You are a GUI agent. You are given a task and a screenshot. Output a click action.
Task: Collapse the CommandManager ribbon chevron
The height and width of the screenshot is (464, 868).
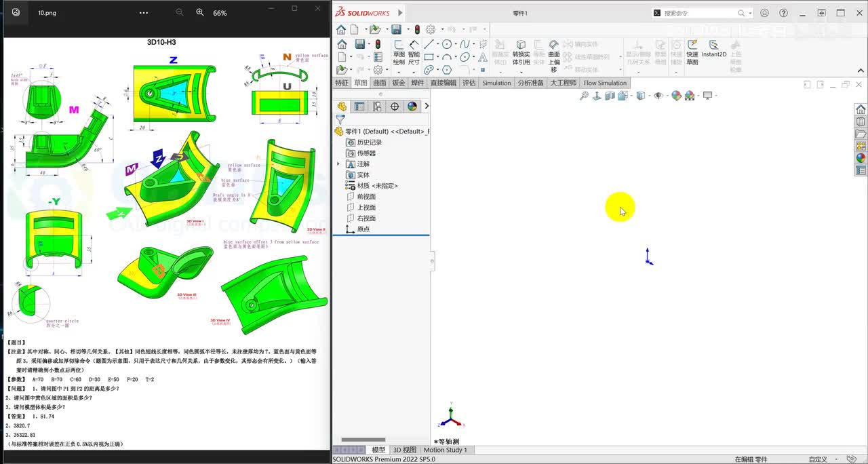pyautogui.click(x=861, y=70)
